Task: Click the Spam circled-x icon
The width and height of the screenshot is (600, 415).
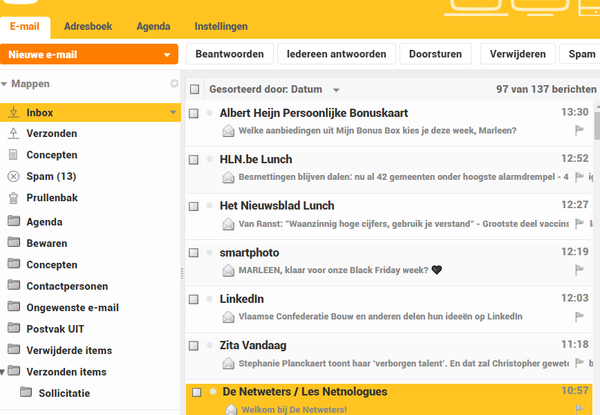Action: click(x=13, y=176)
